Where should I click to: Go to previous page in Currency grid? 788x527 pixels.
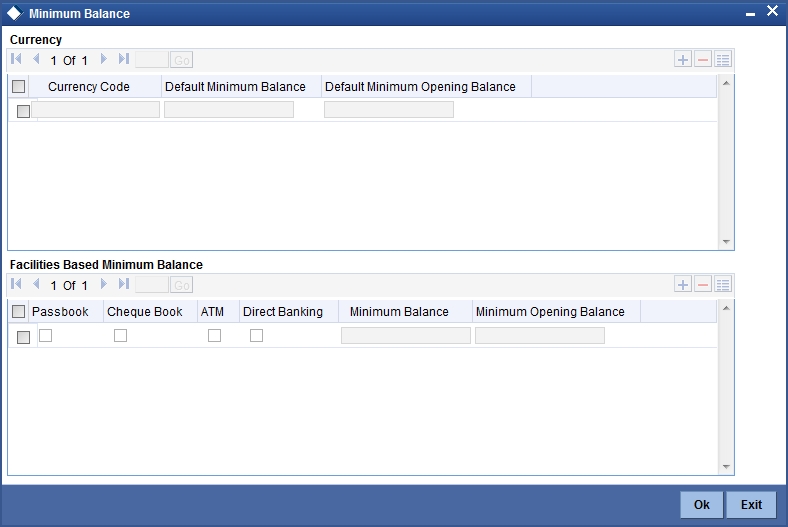36,59
